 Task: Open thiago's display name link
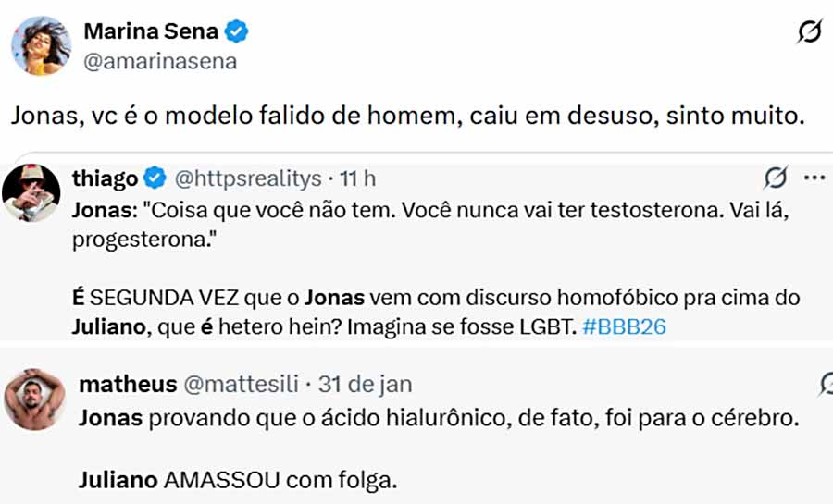[105, 178]
